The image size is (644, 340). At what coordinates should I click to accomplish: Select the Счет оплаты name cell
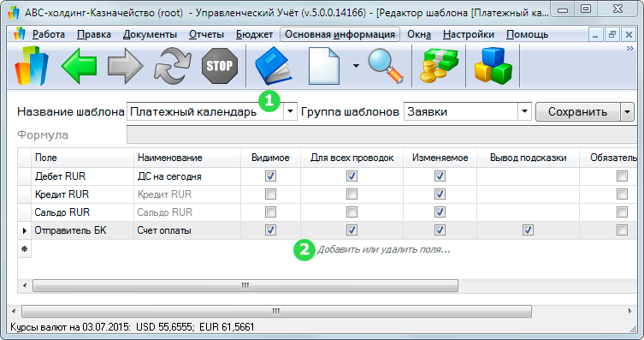pos(187,230)
